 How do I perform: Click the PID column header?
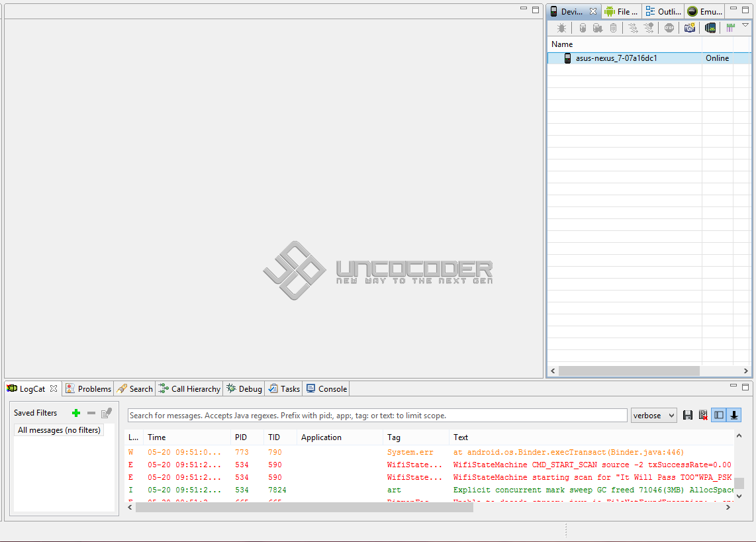tap(248, 437)
